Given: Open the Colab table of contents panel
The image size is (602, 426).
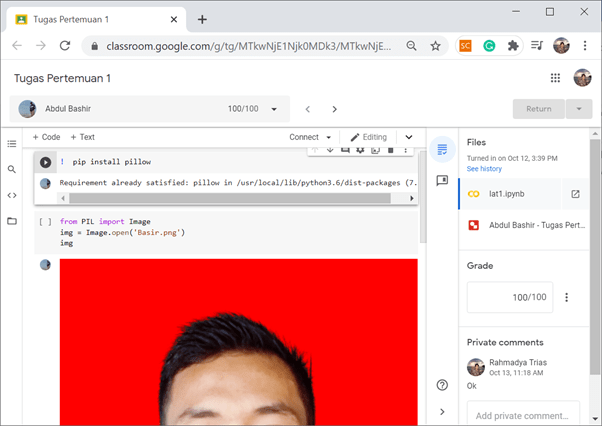Looking at the screenshot, I should (x=12, y=144).
